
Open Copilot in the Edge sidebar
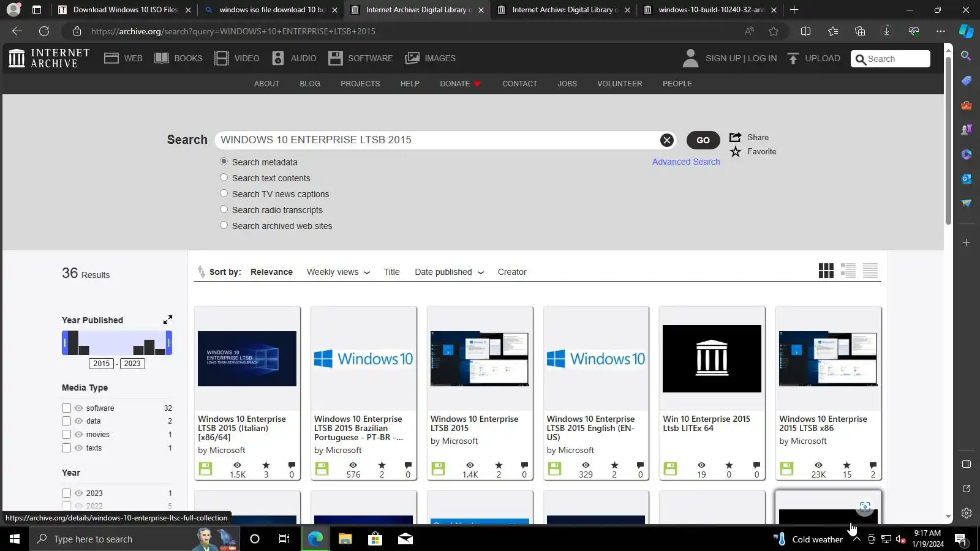point(967,31)
